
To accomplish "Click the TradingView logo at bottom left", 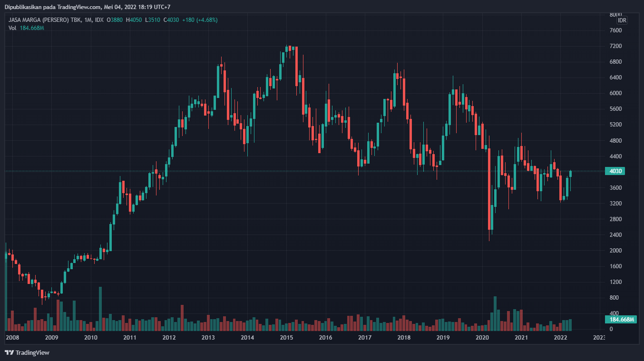I will [27, 353].
